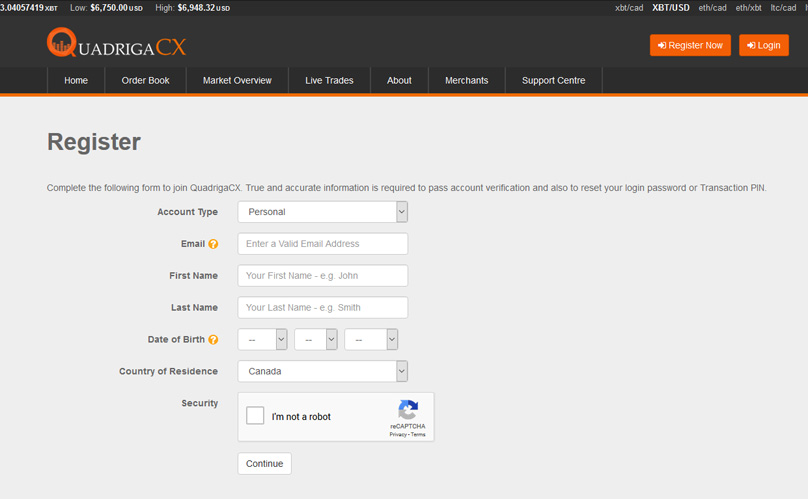The image size is (808, 499).
Task: Visit the Support Centre
Action: pos(553,80)
